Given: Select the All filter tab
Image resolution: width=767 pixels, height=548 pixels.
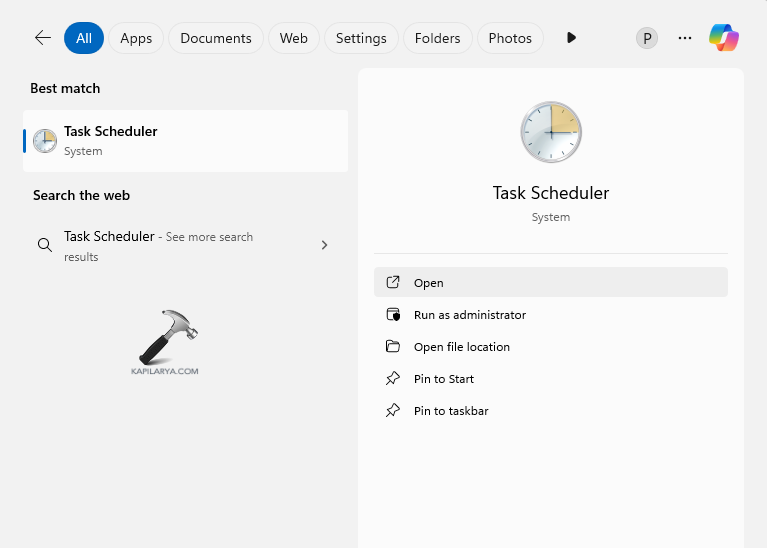Looking at the screenshot, I should tap(84, 38).
